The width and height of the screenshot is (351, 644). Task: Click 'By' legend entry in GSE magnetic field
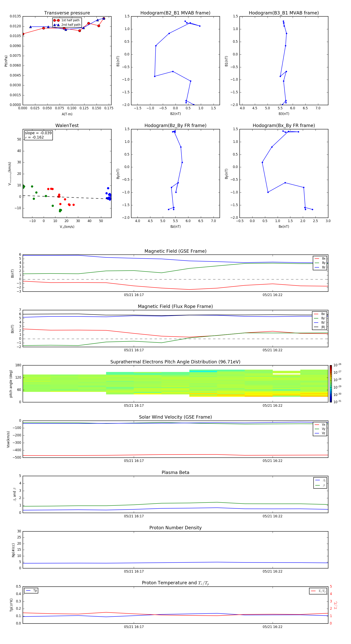click(x=320, y=263)
